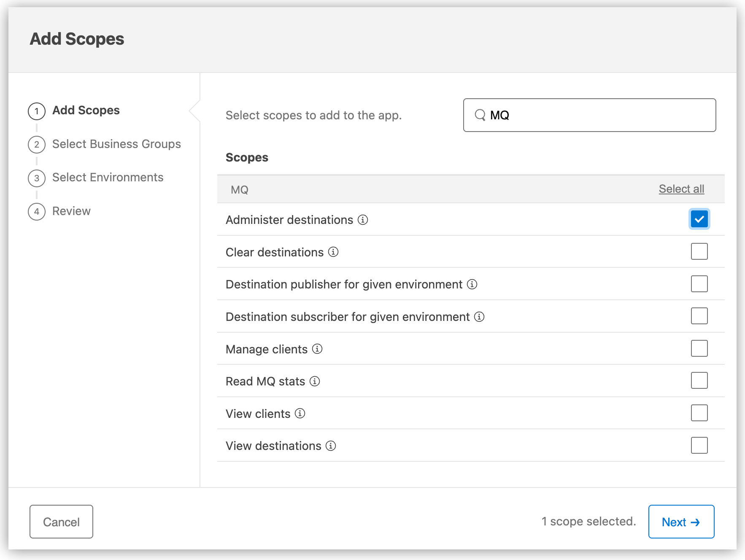Click the Next button
This screenshot has width=745, height=560.
pyautogui.click(x=681, y=522)
